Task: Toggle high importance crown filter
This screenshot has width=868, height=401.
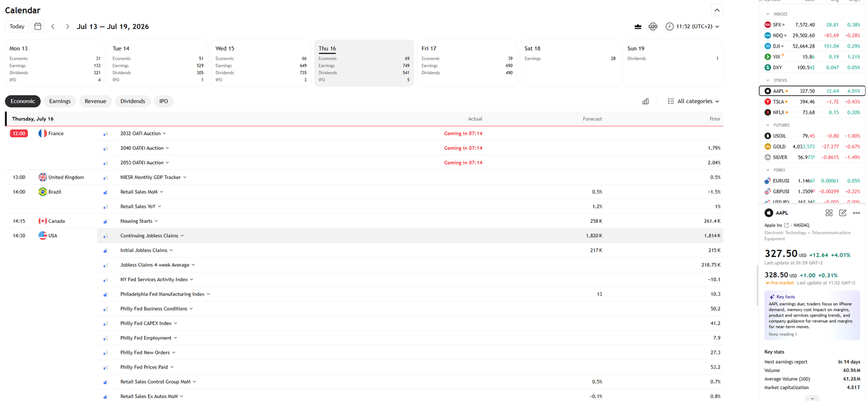Action: pos(638,26)
